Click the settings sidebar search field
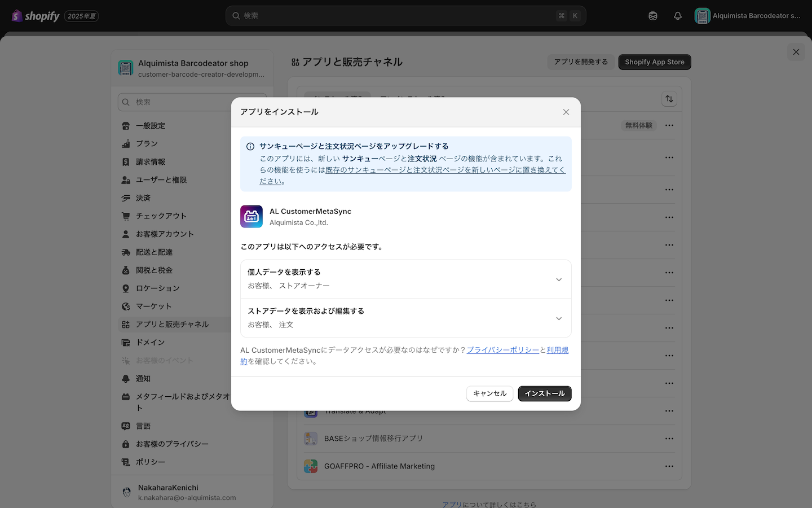This screenshot has height=508, width=812. (x=192, y=102)
